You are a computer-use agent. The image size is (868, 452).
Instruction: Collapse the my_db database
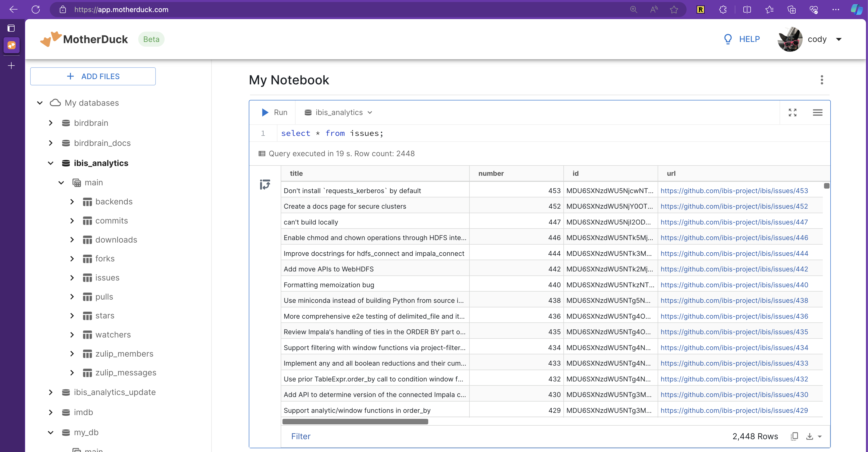pos(51,432)
